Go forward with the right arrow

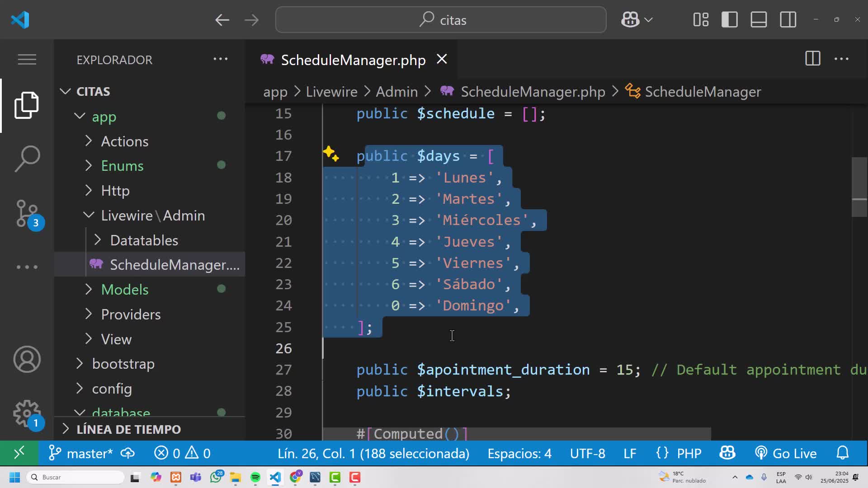[251, 20]
